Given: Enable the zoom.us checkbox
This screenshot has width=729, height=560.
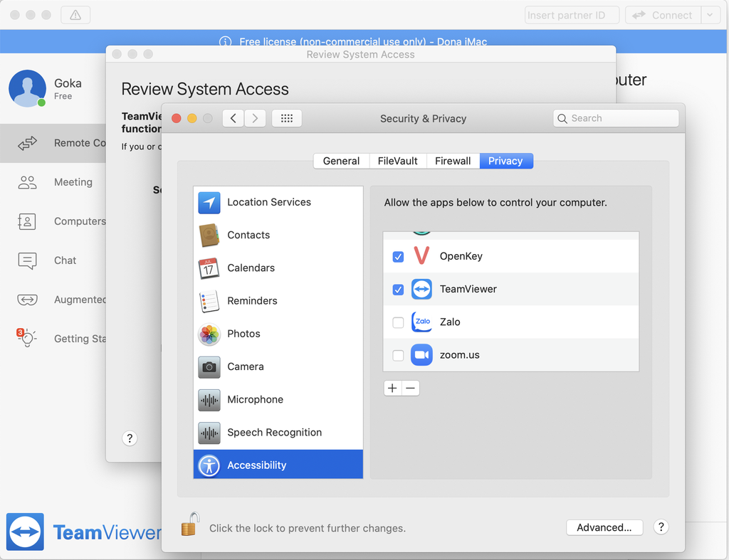Looking at the screenshot, I should click(398, 356).
